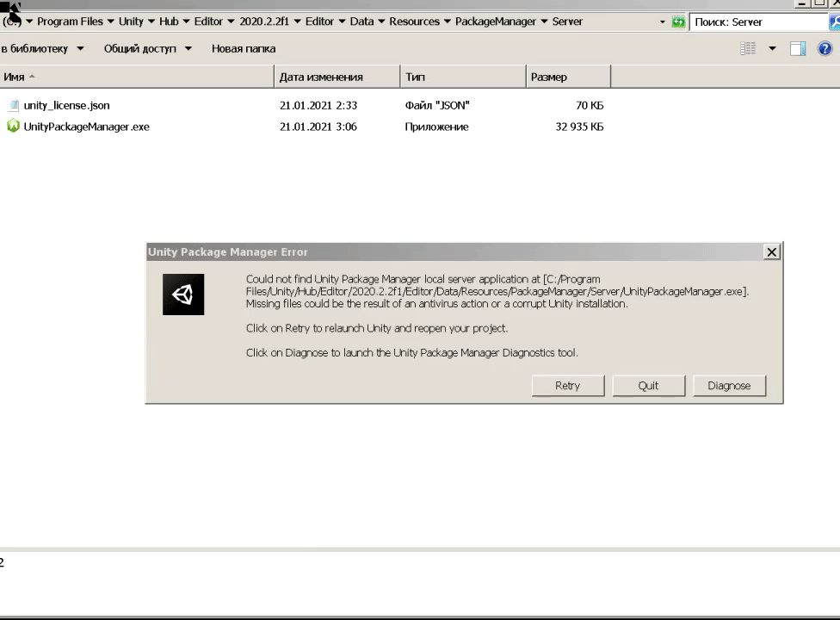The image size is (840, 620).
Task: Sort by Дата изменения column header
Action: pos(337,77)
